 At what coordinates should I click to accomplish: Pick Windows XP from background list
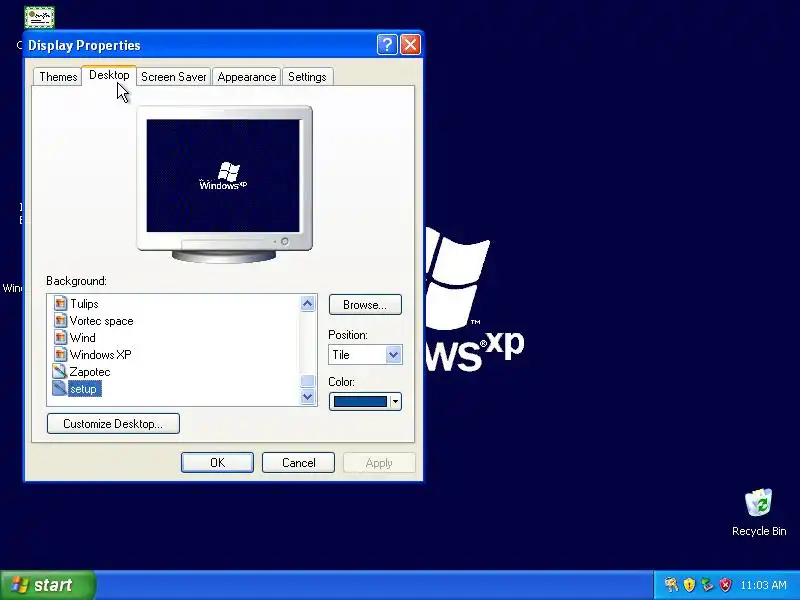pyautogui.click(x=101, y=355)
